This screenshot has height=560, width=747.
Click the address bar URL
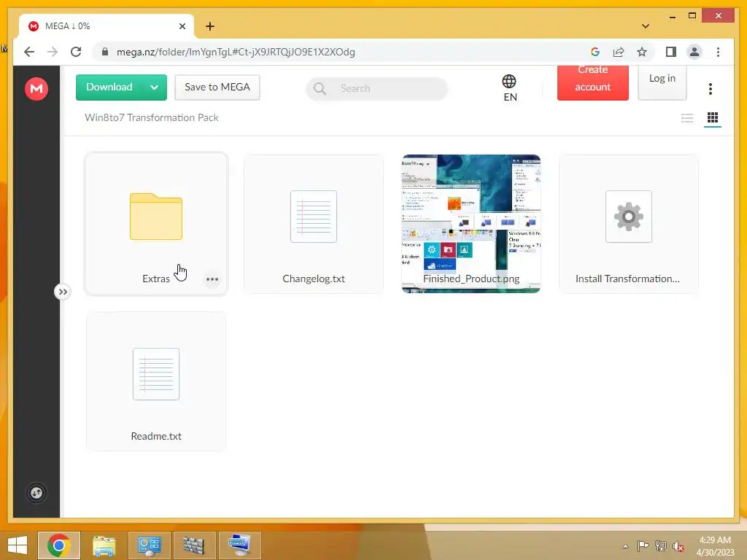coord(236,52)
